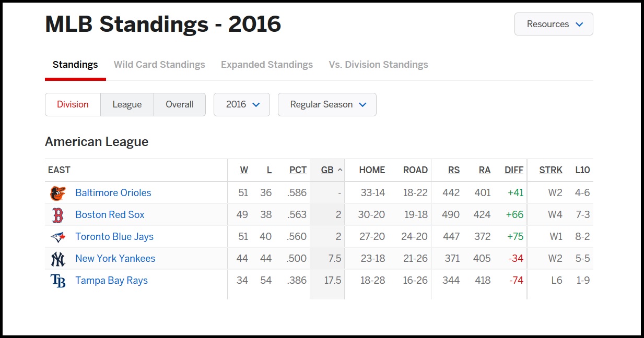
Task: Click the GB column sort arrow
Action: (340, 170)
